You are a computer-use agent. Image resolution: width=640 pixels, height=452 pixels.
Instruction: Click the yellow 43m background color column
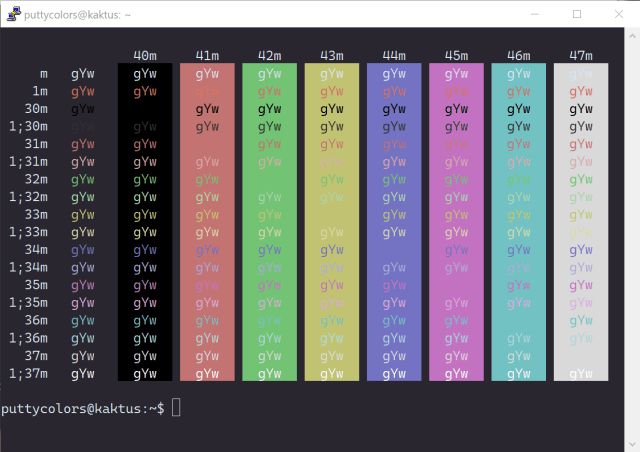[x=332, y=222]
